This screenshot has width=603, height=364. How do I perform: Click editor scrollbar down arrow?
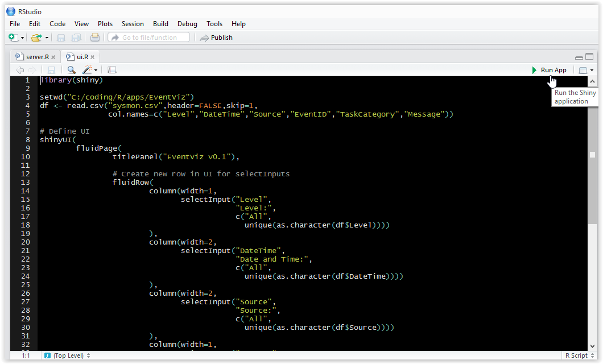coord(592,346)
